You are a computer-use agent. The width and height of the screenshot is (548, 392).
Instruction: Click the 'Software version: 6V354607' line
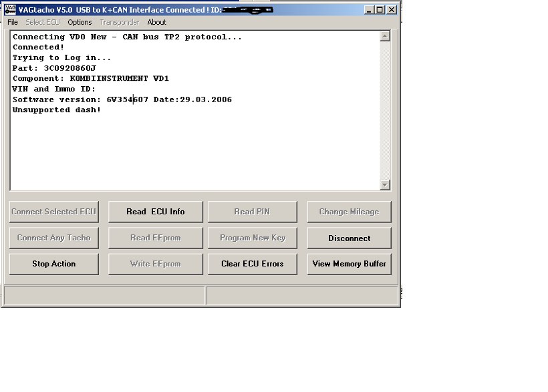click(x=122, y=100)
